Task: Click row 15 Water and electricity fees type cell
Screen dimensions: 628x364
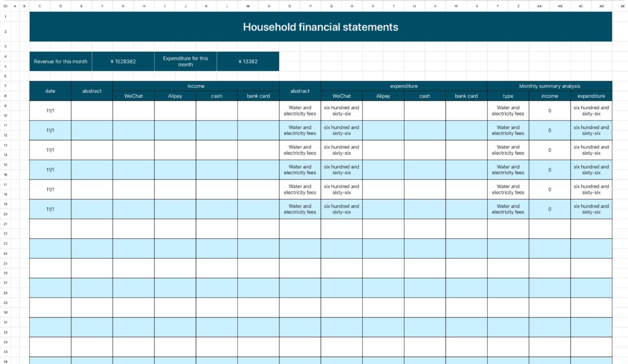Action: pos(508,170)
